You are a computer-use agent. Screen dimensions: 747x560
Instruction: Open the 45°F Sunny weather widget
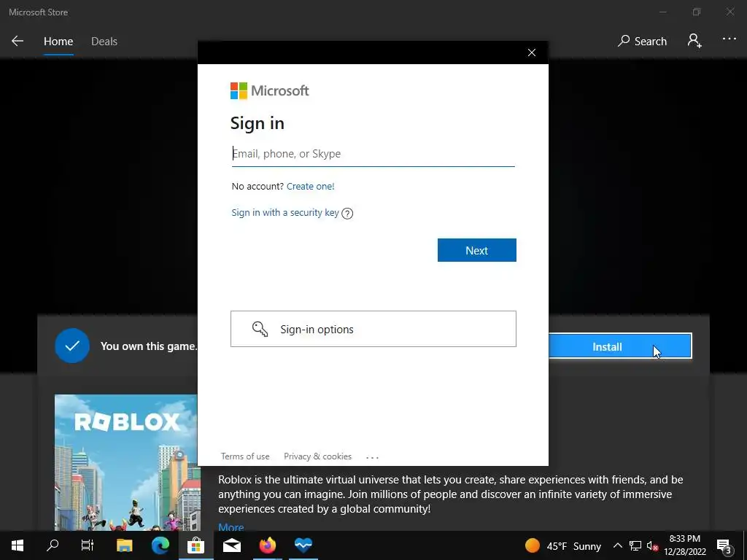point(562,545)
